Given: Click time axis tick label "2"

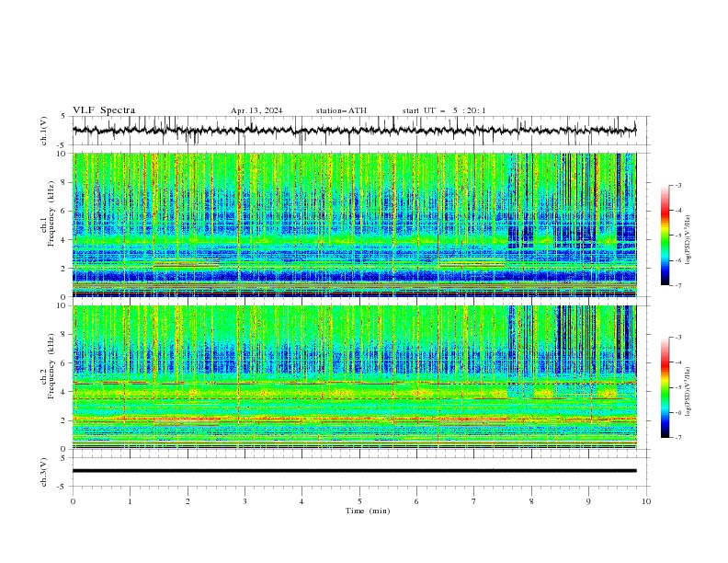Looking at the screenshot, I should (x=188, y=501).
